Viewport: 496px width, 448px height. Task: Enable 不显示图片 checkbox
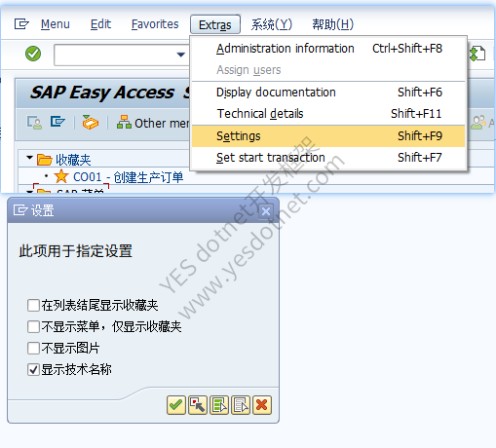point(33,349)
